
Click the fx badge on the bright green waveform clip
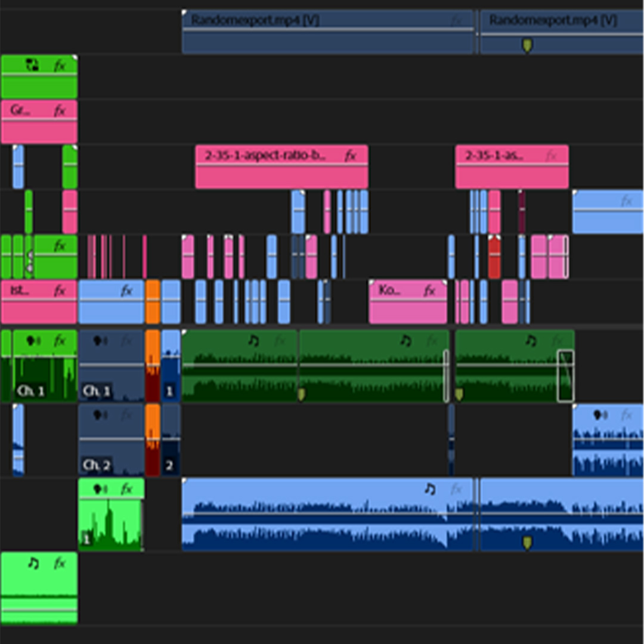126,489
